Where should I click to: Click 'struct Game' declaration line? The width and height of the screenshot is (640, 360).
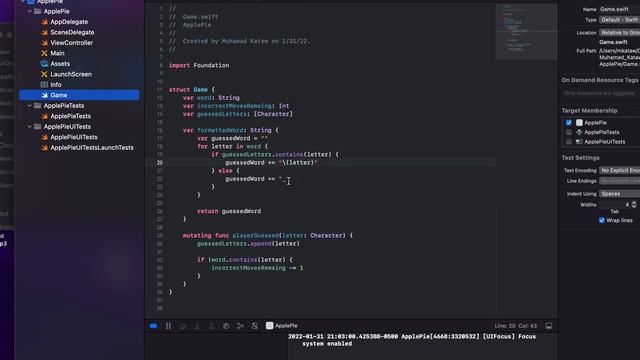click(191, 89)
